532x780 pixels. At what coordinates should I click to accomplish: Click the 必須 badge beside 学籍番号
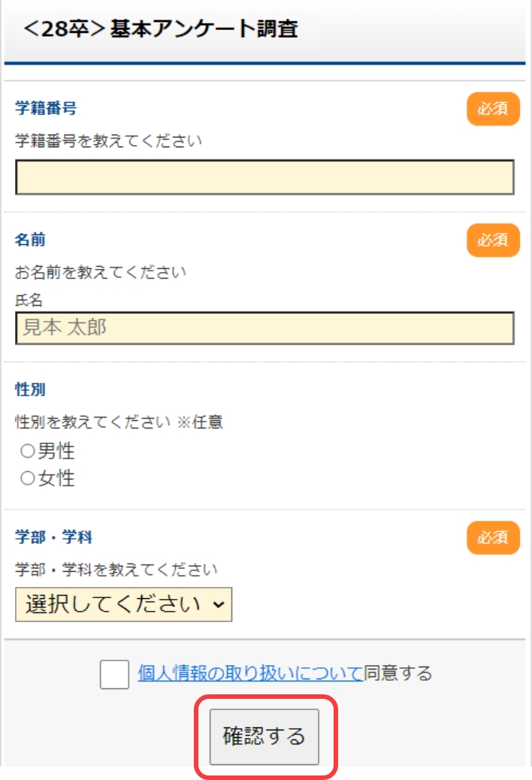493,109
